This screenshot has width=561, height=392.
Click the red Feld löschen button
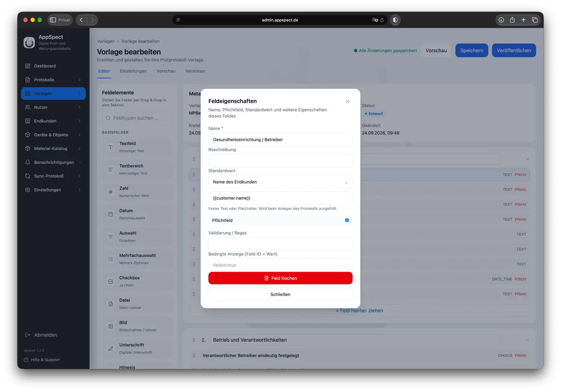click(x=280, y=278)
